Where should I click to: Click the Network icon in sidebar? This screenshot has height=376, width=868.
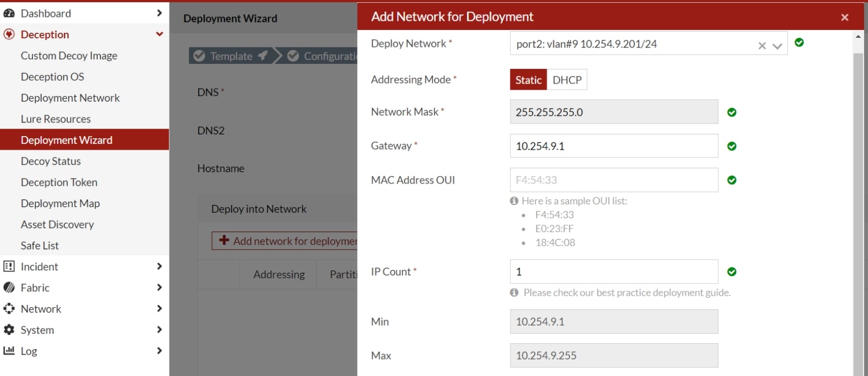pyautogui.click(x=9, y=309)
